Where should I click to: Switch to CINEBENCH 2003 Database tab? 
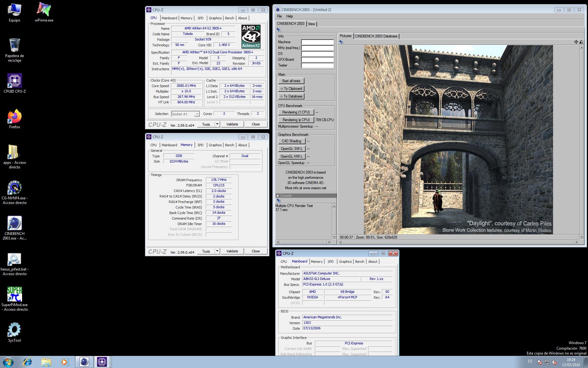pyautogui.click(x=376, y=36)
